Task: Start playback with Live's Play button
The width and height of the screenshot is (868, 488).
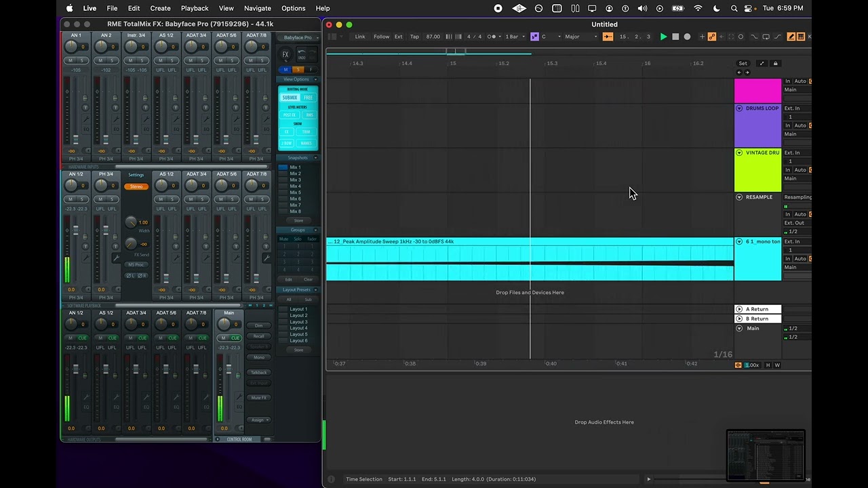Action: point(664,37)
